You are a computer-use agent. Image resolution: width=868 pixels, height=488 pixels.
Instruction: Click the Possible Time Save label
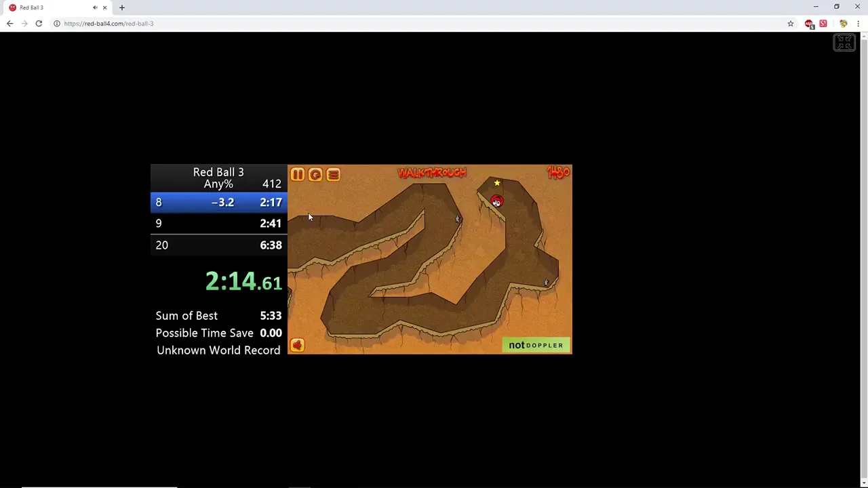pyautogui.click(x=204, y=333)
